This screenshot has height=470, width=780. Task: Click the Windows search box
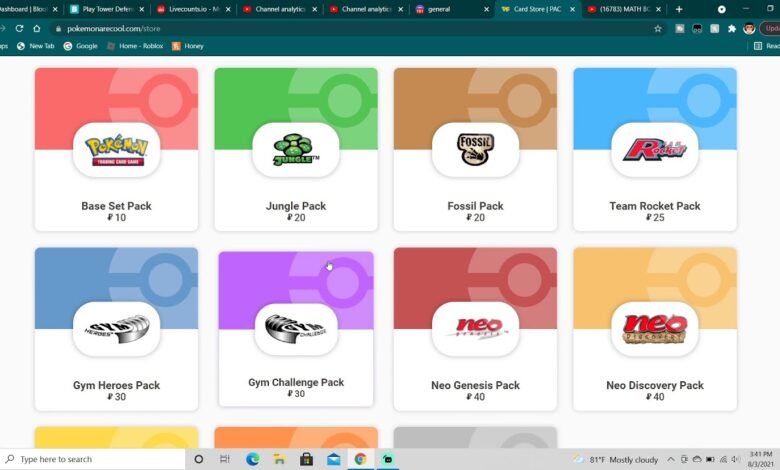tap(93, 459)
